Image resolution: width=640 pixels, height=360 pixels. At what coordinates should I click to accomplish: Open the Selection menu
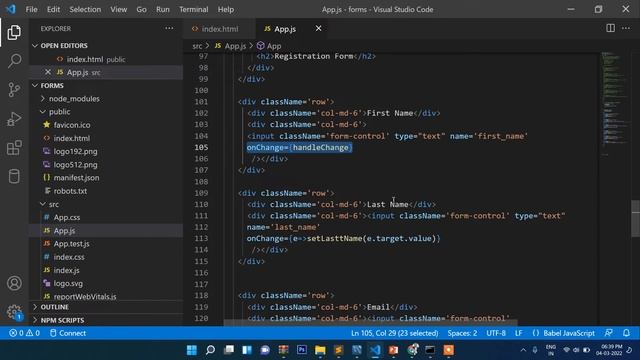[x=85, y=9]
